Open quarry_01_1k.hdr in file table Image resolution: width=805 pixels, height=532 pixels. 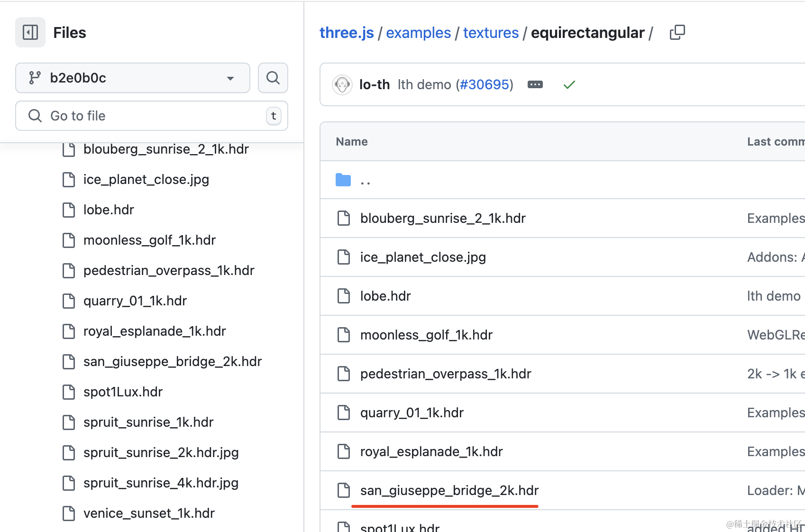412,413
